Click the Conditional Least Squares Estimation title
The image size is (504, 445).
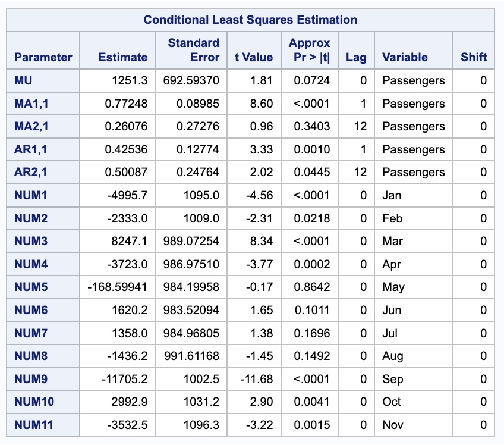250,20
